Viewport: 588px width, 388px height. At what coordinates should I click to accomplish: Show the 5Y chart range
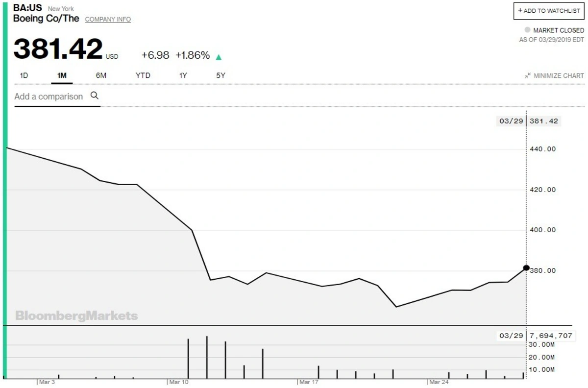tap(220, 75)
